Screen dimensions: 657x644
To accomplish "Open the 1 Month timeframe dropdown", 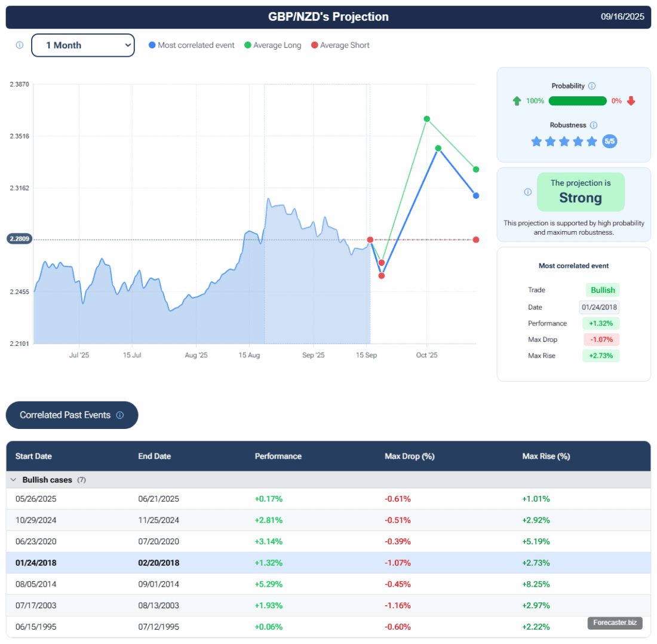I will 83,45.
